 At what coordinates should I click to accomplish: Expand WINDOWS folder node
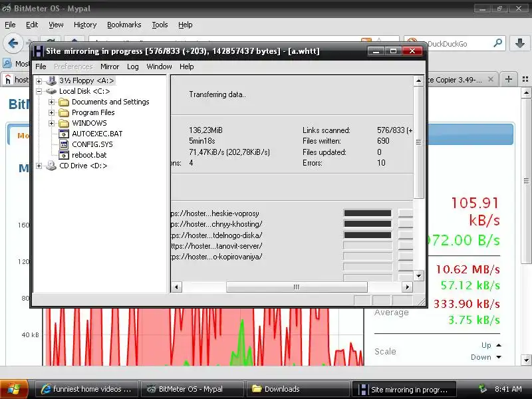(x=52, y=123)
